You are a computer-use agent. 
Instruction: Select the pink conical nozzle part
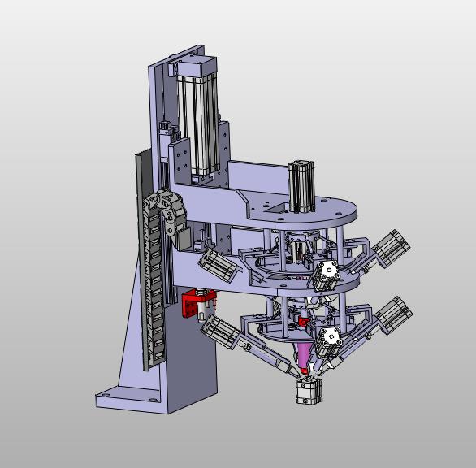coord(305,354)
